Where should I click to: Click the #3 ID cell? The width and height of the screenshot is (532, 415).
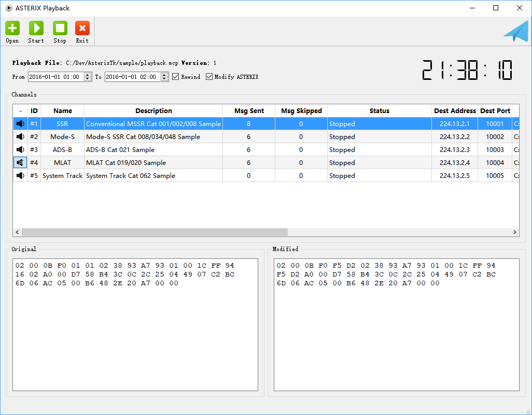pos(34,149)
